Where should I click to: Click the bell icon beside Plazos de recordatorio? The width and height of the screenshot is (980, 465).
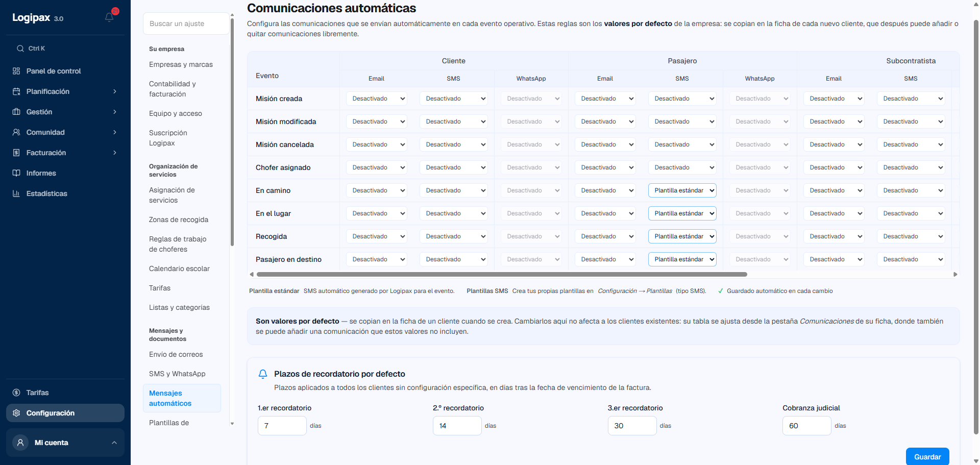point(263,374)
